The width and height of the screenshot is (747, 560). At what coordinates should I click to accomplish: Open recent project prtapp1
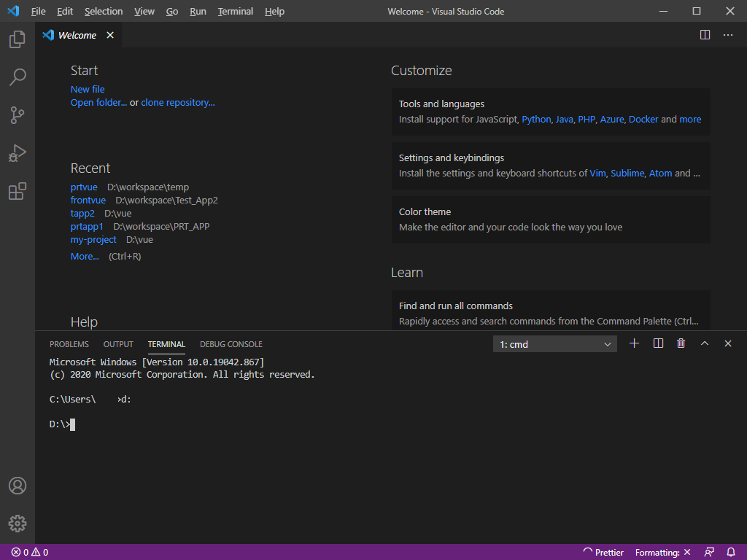tap(87, 226)
